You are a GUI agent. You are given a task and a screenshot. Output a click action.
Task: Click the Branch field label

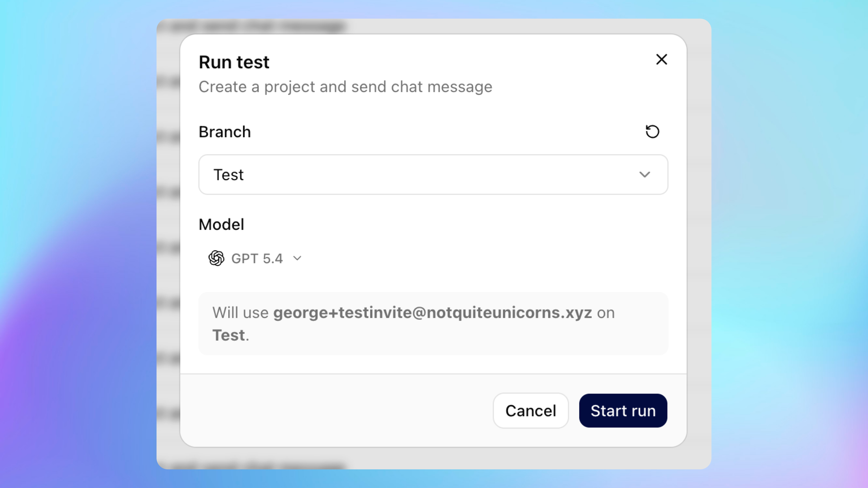click(225, 132)
